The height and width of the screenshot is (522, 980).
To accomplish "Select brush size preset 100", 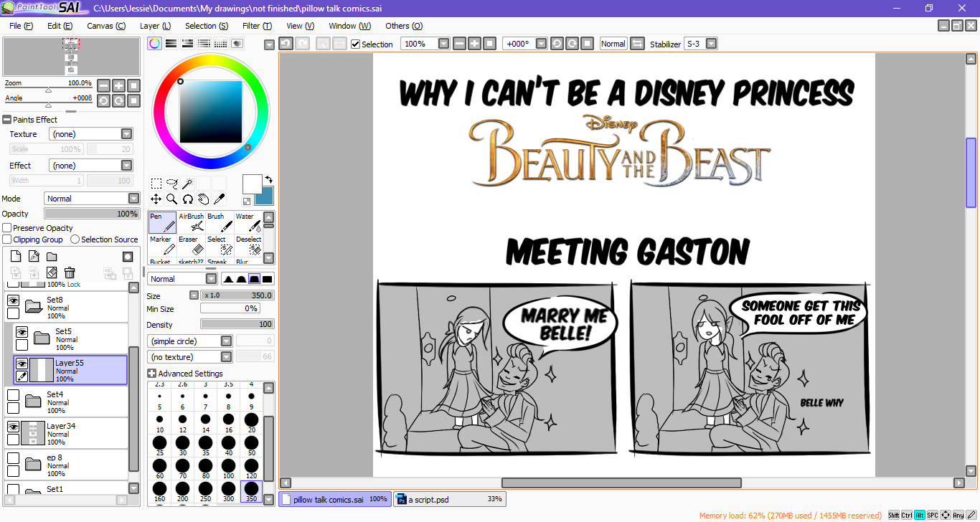I will [x=228, y=467].
